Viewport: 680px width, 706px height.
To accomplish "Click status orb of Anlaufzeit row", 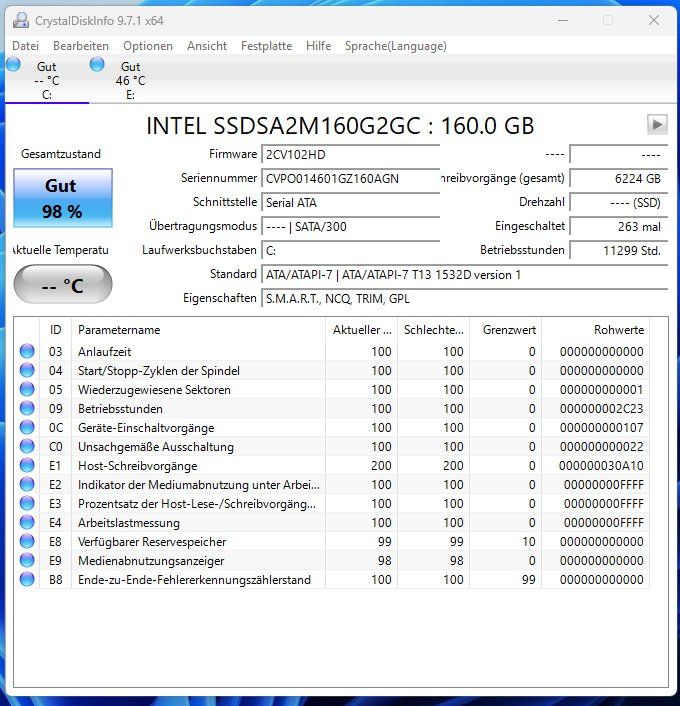I will click(27, 351).
